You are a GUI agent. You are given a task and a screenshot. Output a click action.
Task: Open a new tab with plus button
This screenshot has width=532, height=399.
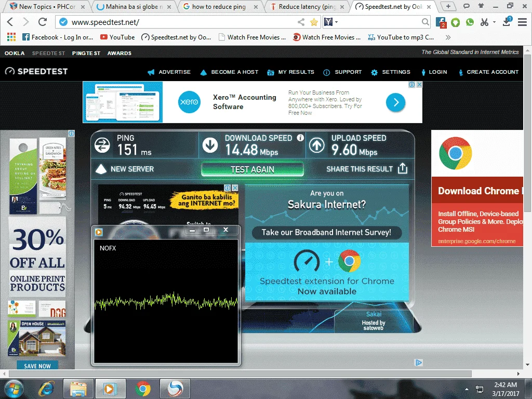[448, 6]
